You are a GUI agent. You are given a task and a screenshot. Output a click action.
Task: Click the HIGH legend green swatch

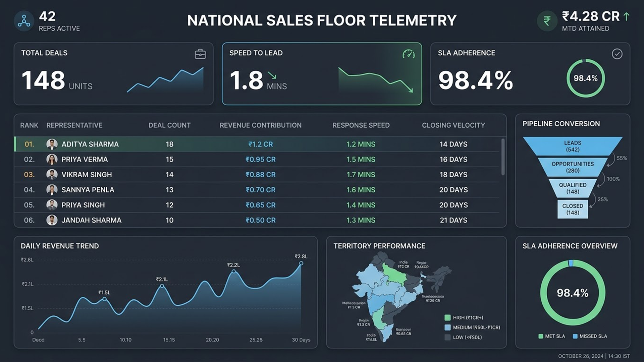[447, 317]
